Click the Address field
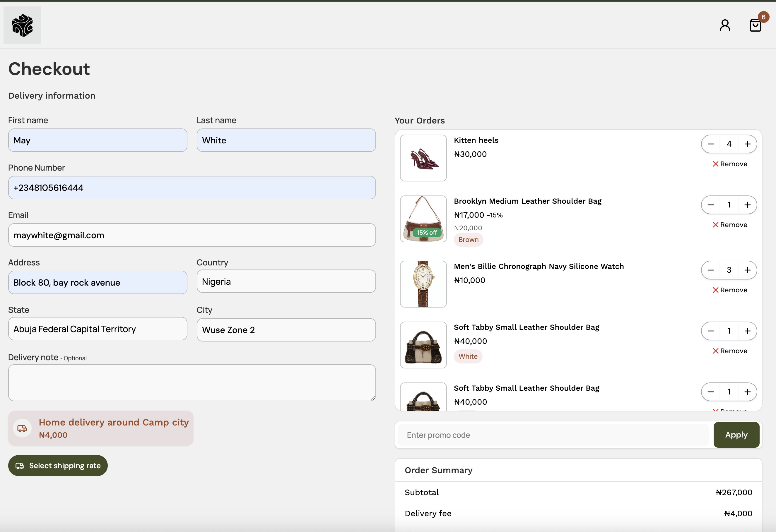This screenshot has height=532, width=776. tap(98, 282)
